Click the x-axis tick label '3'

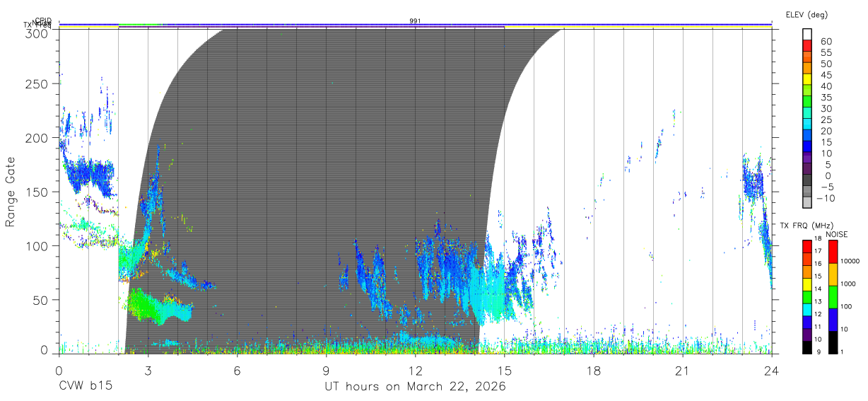point(148,371)
